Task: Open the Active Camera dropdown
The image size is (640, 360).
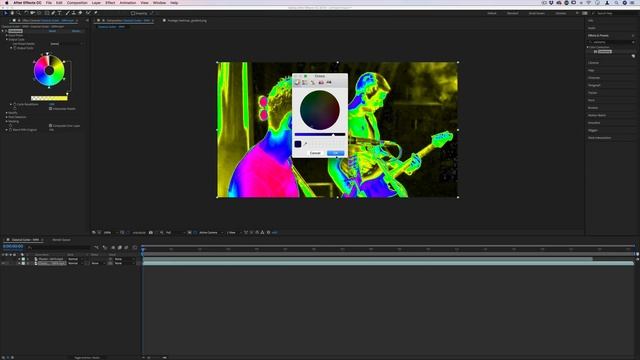Action: pyautogui.click(x=211, y=233)
